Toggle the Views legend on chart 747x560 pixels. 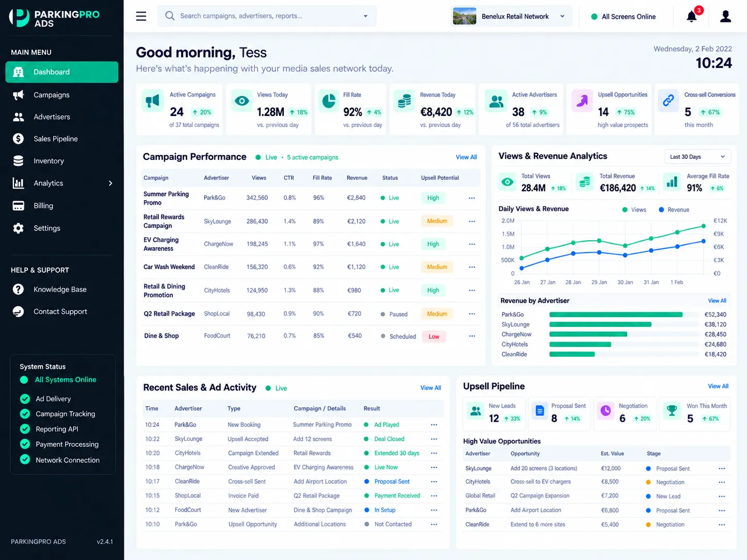634,210
